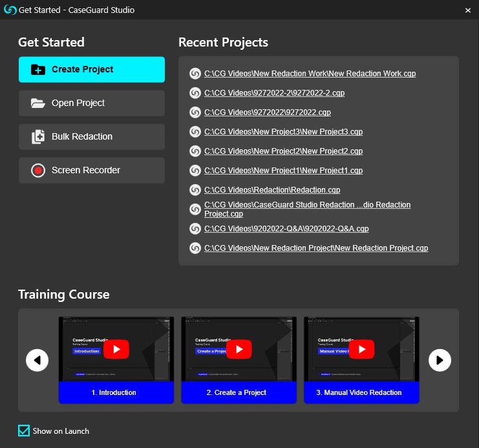Uncheck the Show on Launch checkbox
The width and height of the screenshot is (479, 448).
(x=24, y=431)
